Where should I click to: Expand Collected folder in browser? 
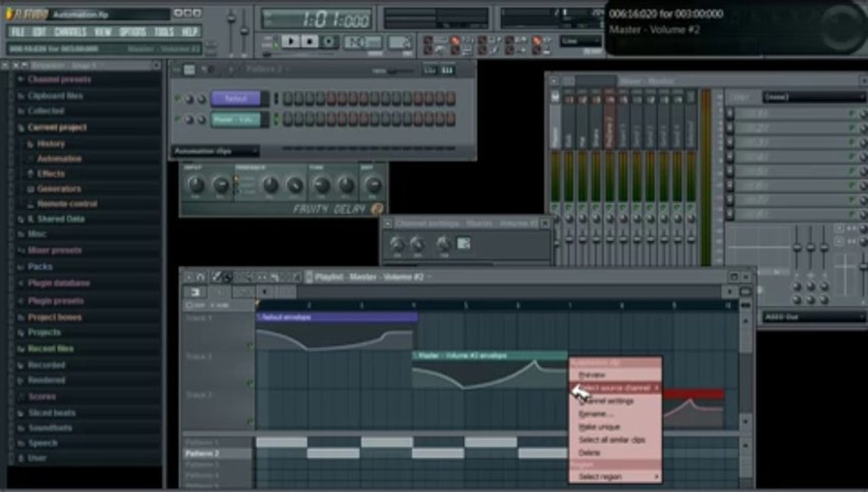[x=46, y=111]
